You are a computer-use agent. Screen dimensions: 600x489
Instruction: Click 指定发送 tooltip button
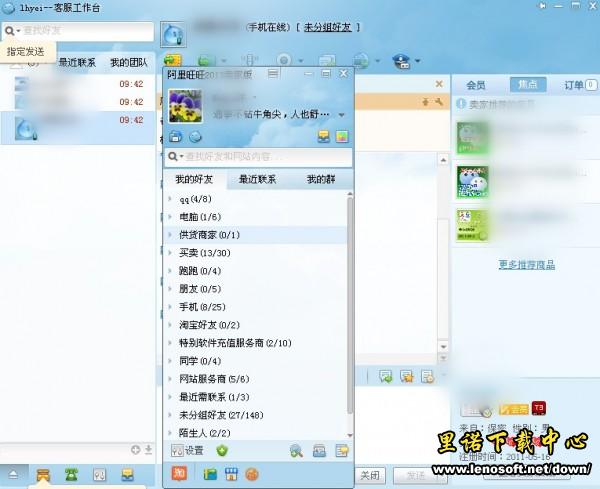pyautogui.click(x=26, y=51)
